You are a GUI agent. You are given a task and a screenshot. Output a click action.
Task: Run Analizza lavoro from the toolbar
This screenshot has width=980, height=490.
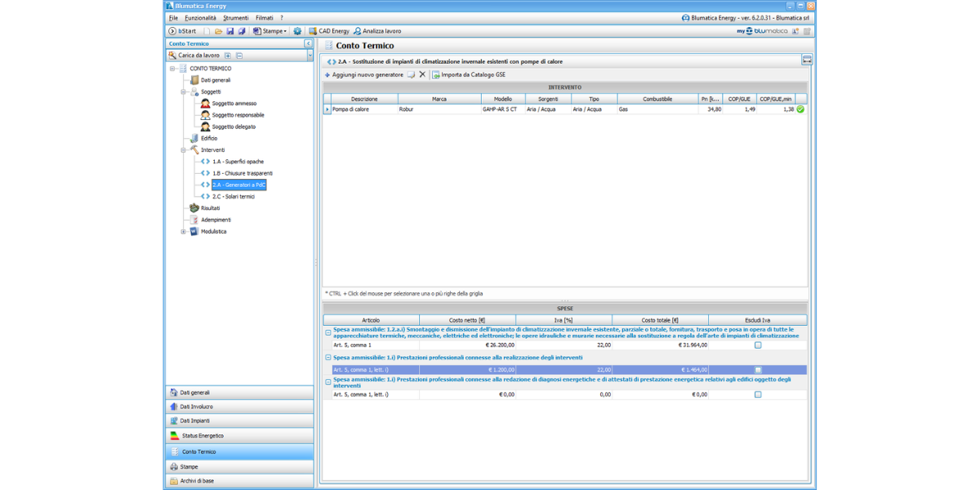click(x=376, y=31)
